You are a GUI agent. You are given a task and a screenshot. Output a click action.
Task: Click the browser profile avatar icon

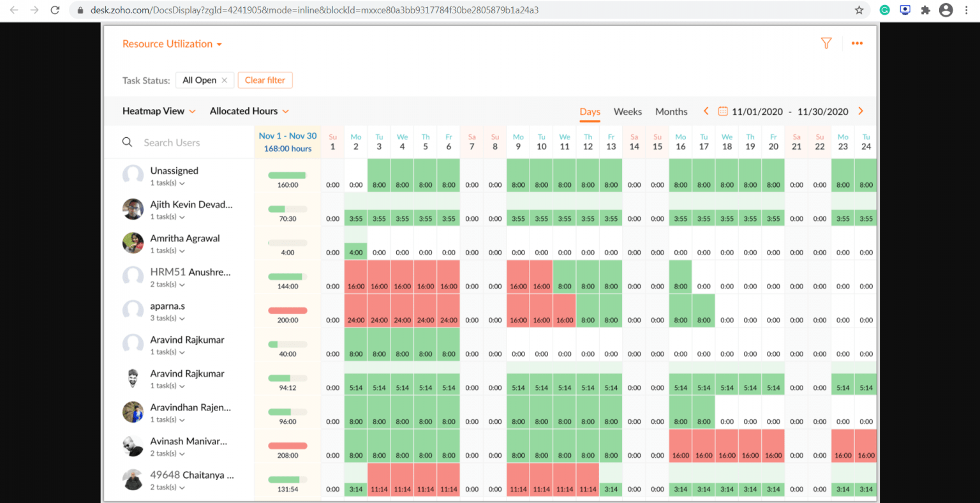[x=946, y=10]
